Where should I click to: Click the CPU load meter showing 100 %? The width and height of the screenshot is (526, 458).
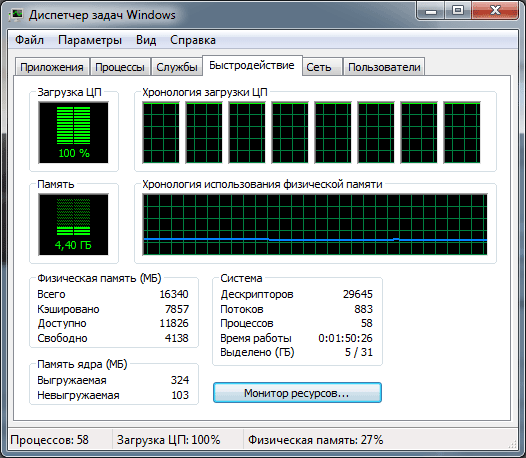[x=73, y=133]
